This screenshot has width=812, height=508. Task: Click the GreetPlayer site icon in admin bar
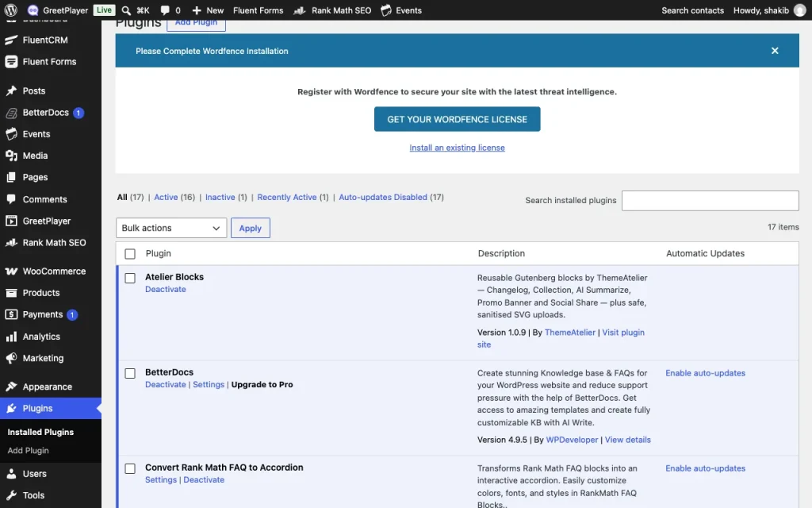point(33,10)
